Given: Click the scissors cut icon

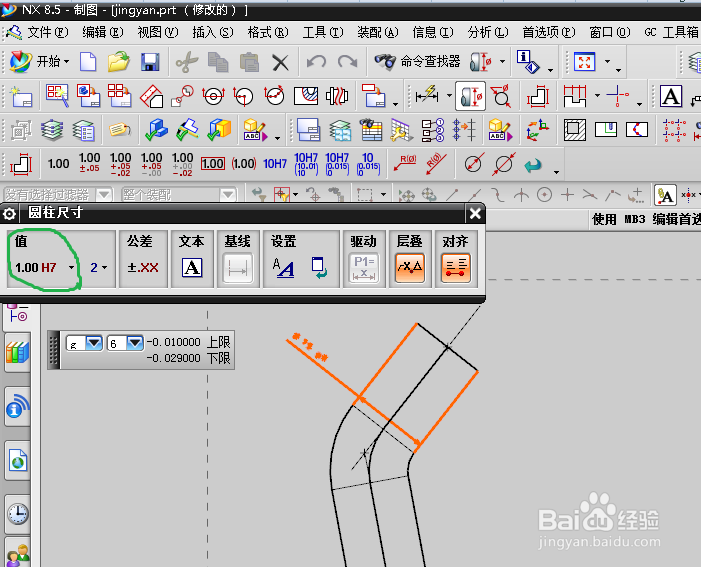Looking at the screenshot, I should pos(187,62).
